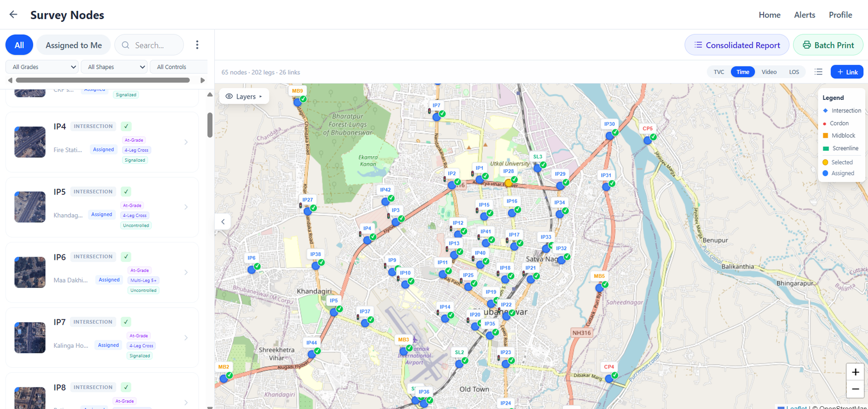Select the IP44 node marker on the map
This screenshot has width=868, height=409.
pos(311,354)
